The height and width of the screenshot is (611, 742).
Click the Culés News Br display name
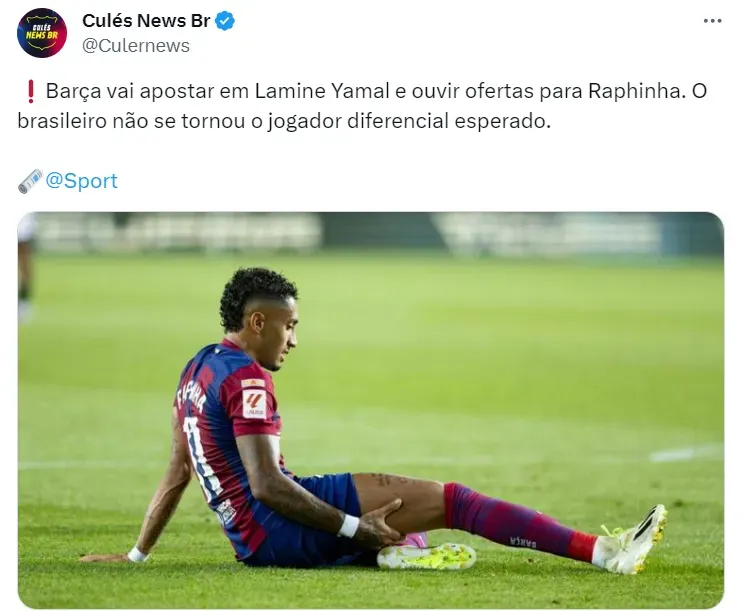pyautogui.click(x=146, y=21)
